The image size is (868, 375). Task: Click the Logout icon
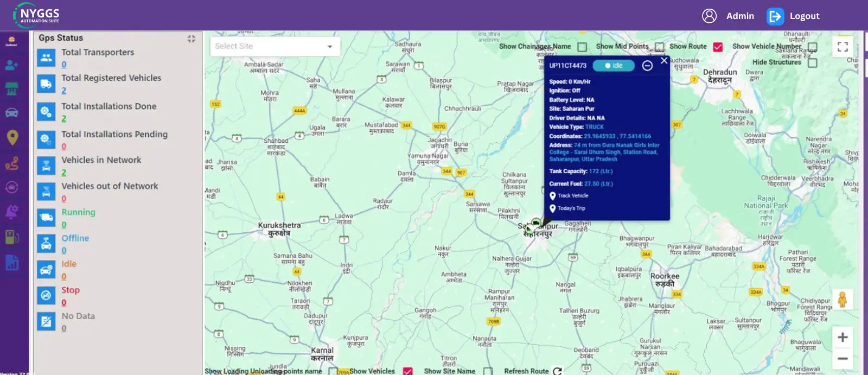(x=775, y=16)
